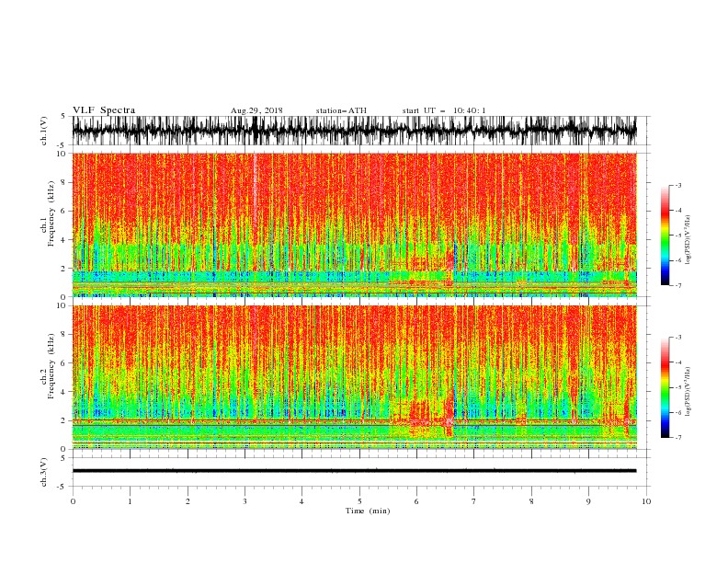Click the "ch.1(V)" waveform axis label
The height and width of the screenshot is (563, 728).
44,131
